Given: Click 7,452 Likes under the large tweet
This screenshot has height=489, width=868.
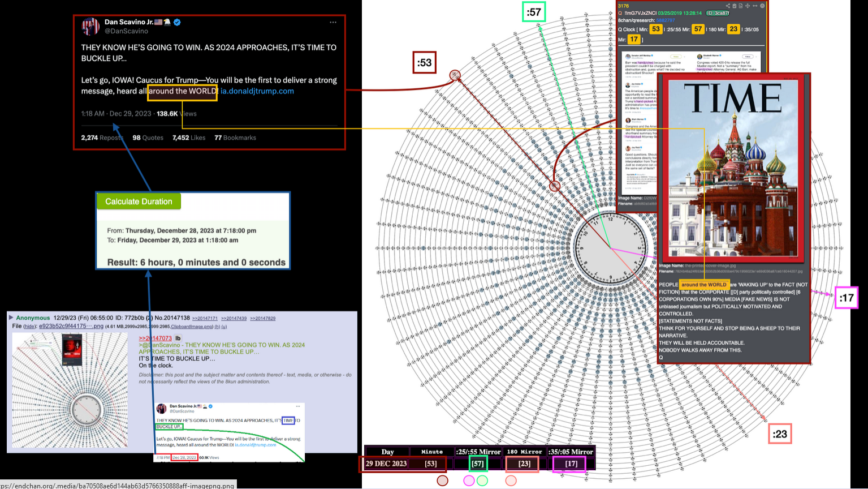Looking at the screenshot, I should click(x=189, y=138).
